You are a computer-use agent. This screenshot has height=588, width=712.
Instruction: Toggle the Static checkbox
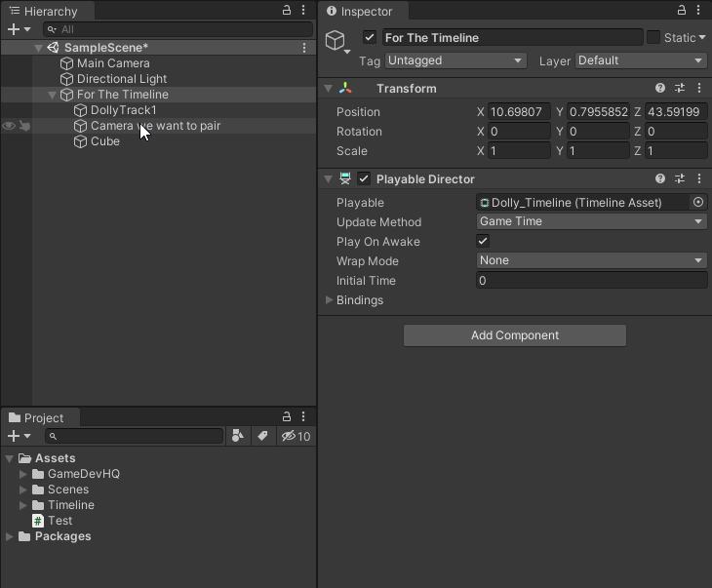tap(653, 37)
